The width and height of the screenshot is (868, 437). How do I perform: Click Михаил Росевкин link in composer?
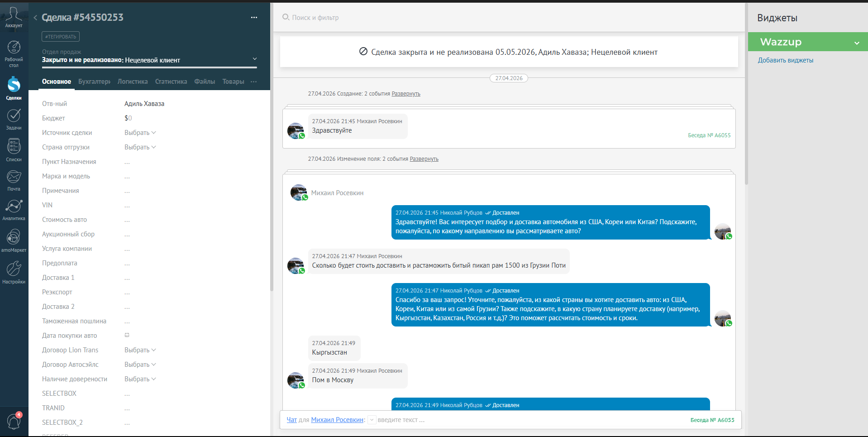(337, 420)
